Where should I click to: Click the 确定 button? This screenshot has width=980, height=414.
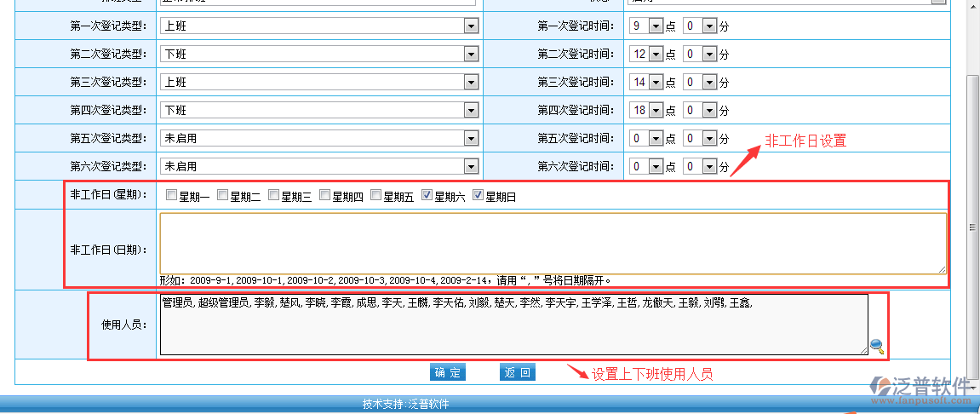(448, 373)
